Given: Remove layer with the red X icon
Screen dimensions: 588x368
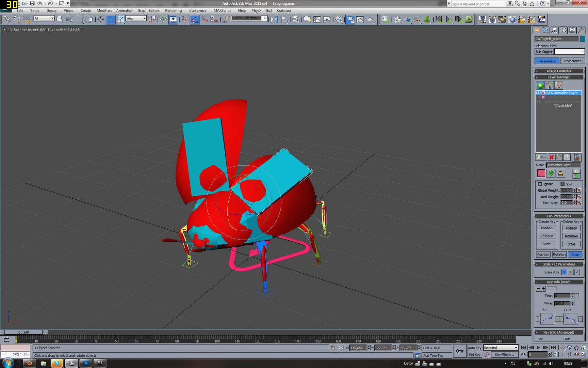Looking at the screenshot, I should click(x=551, y=157).
